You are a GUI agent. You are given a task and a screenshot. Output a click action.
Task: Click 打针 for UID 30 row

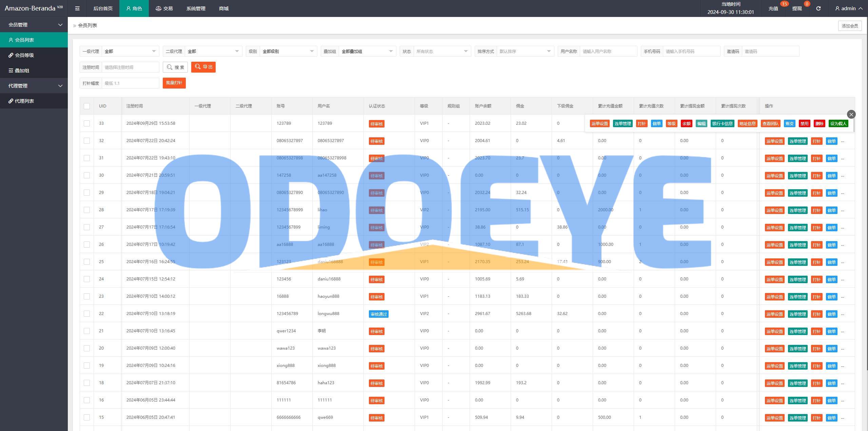(816, 176)
